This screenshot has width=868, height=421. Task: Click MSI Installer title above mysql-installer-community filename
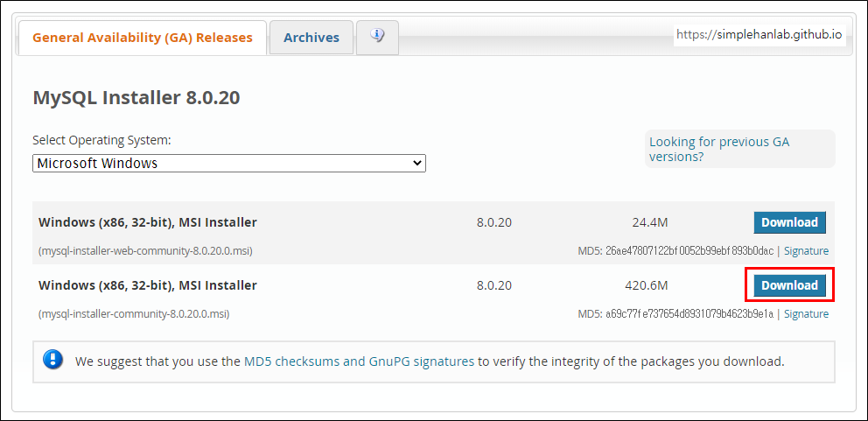point(148,286)
